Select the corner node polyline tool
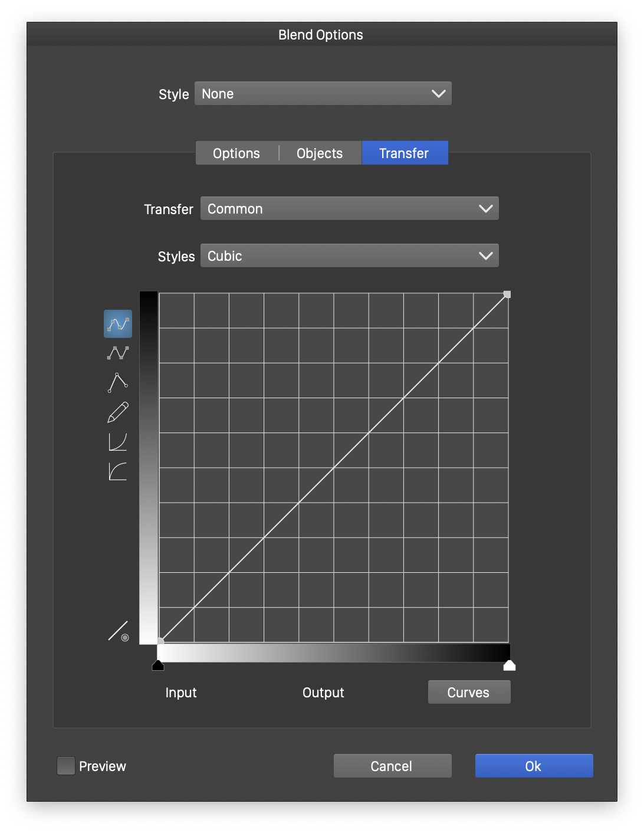The image size is (644, 833). point(118,382)
